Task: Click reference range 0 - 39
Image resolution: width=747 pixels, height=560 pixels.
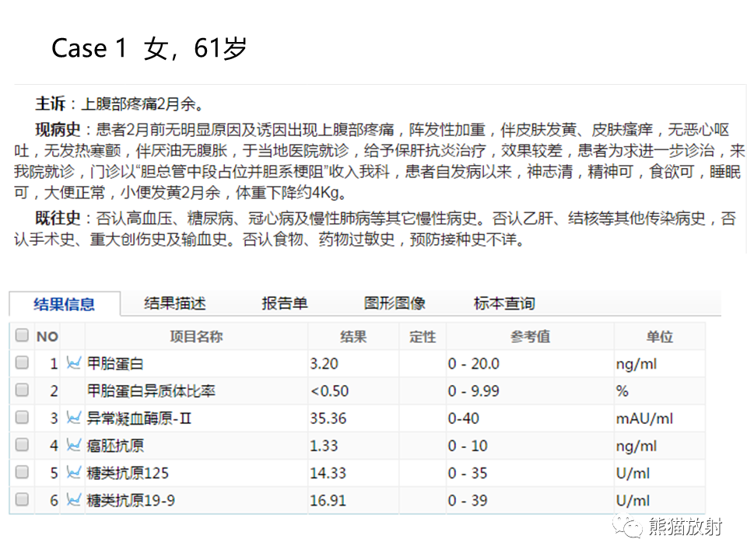Action: click(468, 500)
